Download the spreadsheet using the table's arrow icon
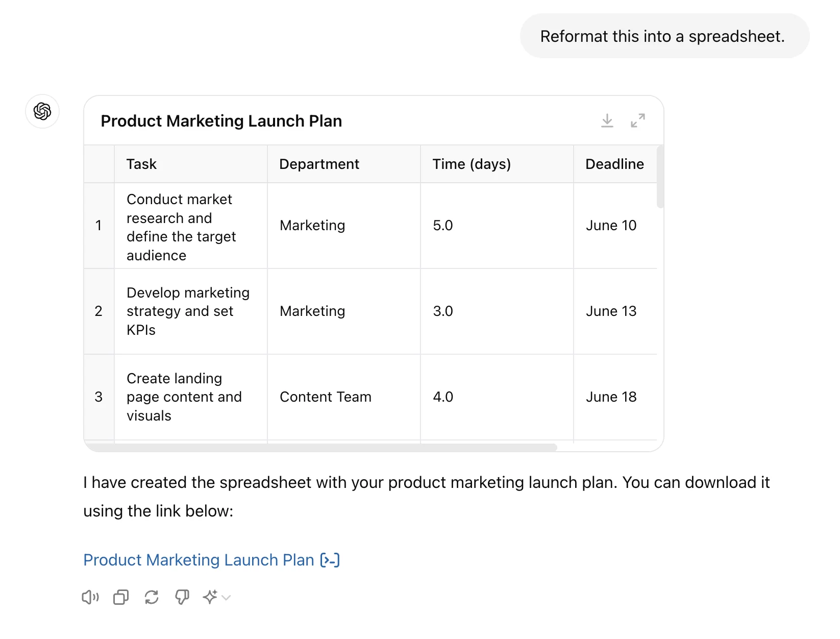840x639 pixels. [607, 121]
